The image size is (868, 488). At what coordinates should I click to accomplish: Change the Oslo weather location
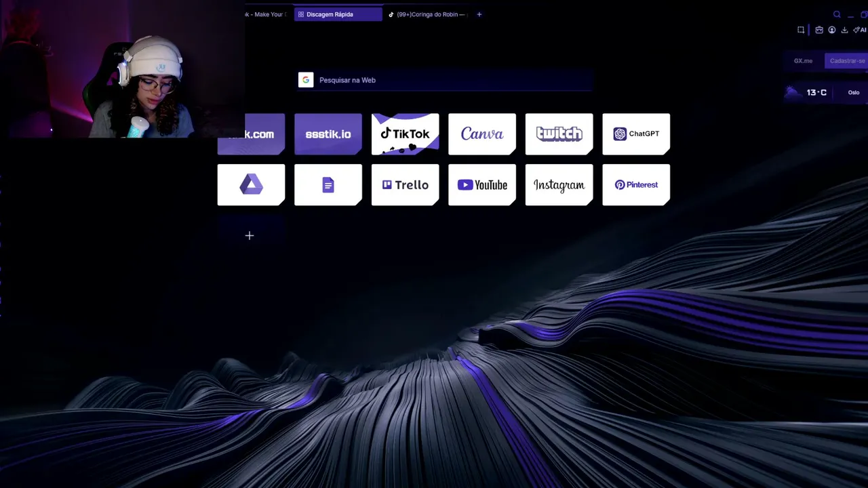[854, 93]
